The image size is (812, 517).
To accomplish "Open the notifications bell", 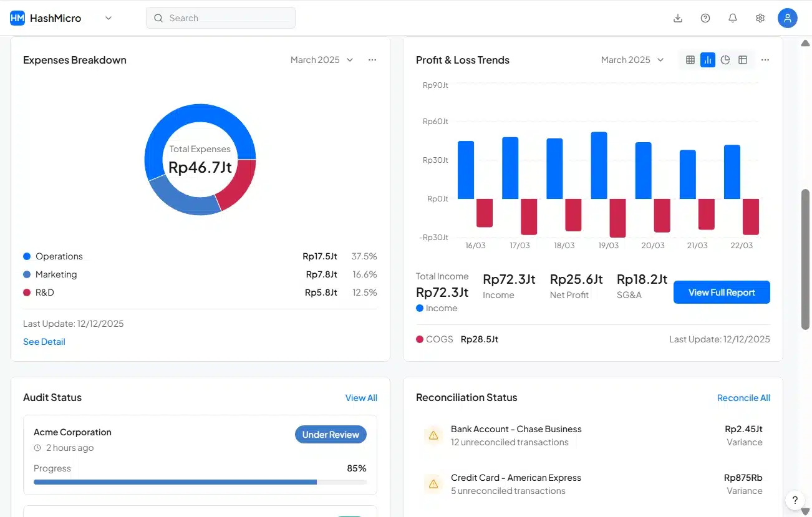I will 733,18.
